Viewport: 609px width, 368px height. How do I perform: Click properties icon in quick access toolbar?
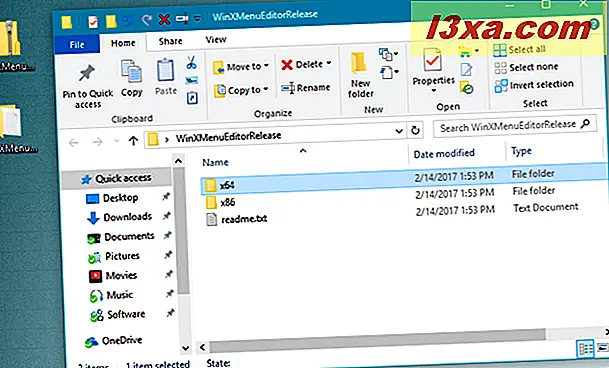[x=92, y=22]
